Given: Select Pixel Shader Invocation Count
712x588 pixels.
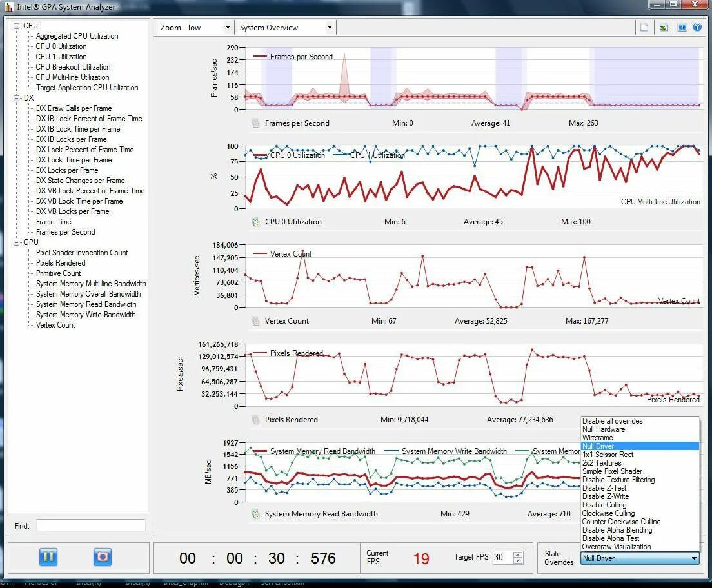Looking at the screenshot, I should tap(82, 253).
